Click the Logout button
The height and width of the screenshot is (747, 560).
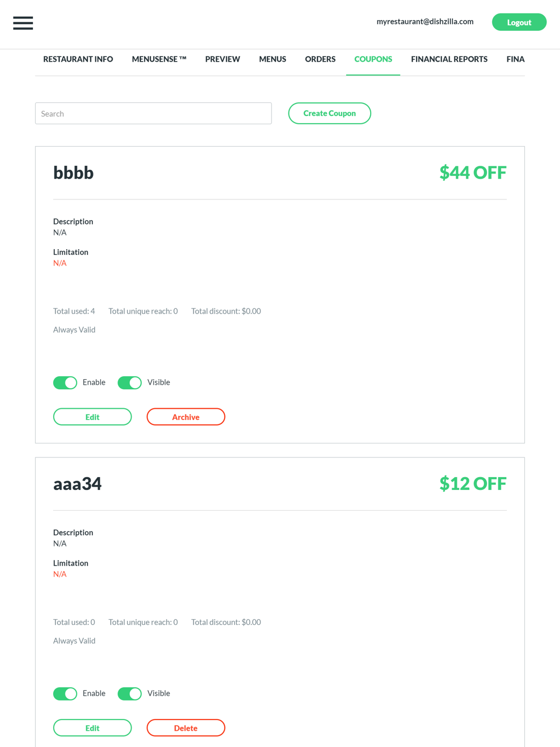(519, 22)
